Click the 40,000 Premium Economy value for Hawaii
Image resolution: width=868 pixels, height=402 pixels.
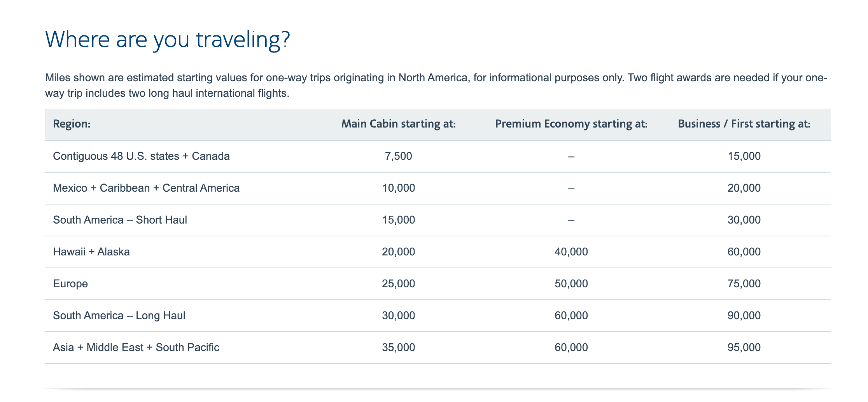(571, 252)
